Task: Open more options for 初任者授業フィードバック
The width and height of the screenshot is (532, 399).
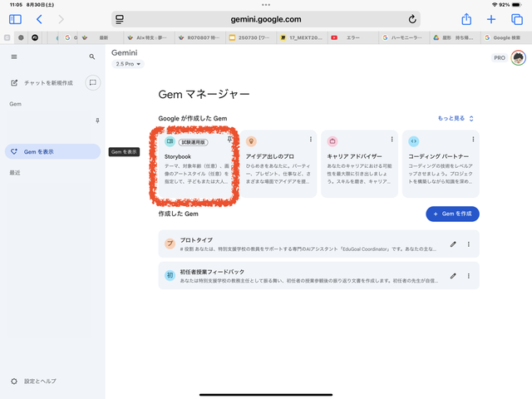Action: tap(469, 276)
